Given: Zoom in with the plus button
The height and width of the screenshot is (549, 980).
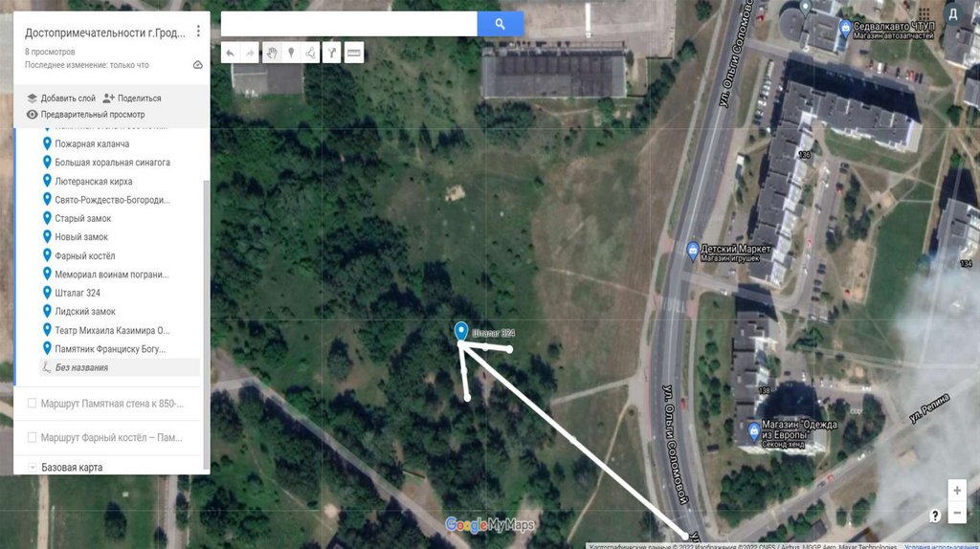Looking at the screenshot, I should (x=957, y=491).
